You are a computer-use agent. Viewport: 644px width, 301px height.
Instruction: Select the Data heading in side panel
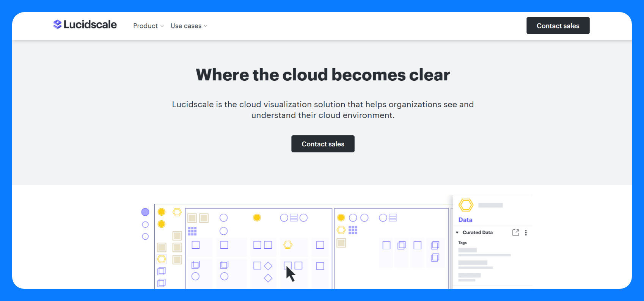[465, 220]
